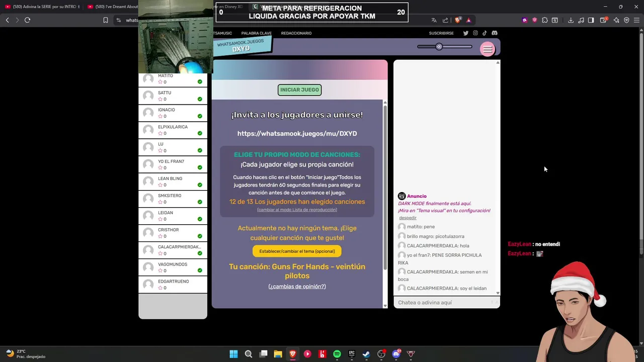
Task: Click the invite URL whatsamook.juegos/mu/DXYD
Action: 297,134
